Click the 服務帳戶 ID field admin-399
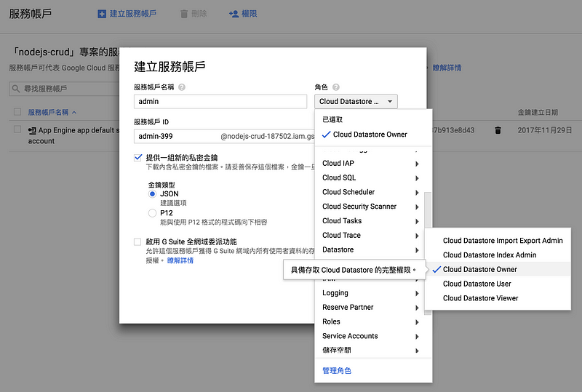 224,136
